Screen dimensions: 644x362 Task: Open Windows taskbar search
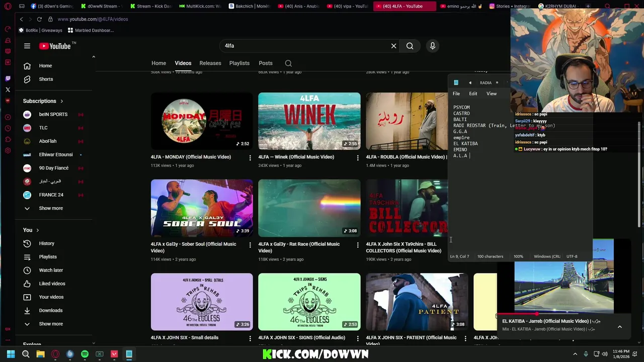tap(26, 354)
